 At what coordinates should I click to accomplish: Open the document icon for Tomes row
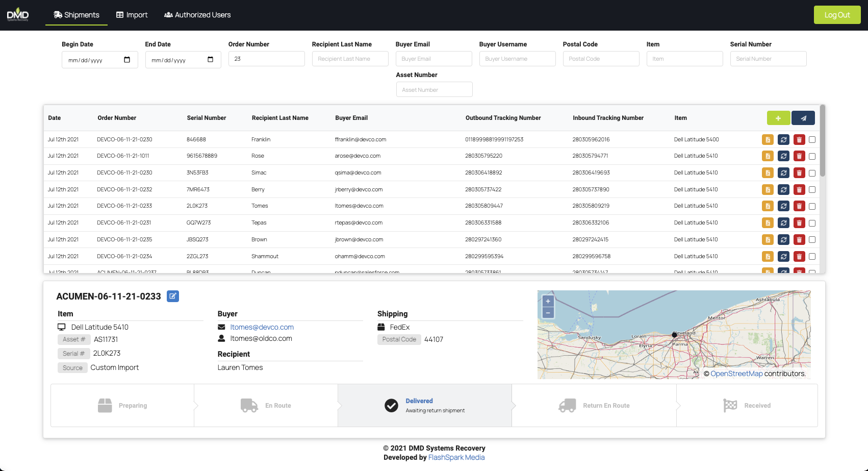click(768, 206)
